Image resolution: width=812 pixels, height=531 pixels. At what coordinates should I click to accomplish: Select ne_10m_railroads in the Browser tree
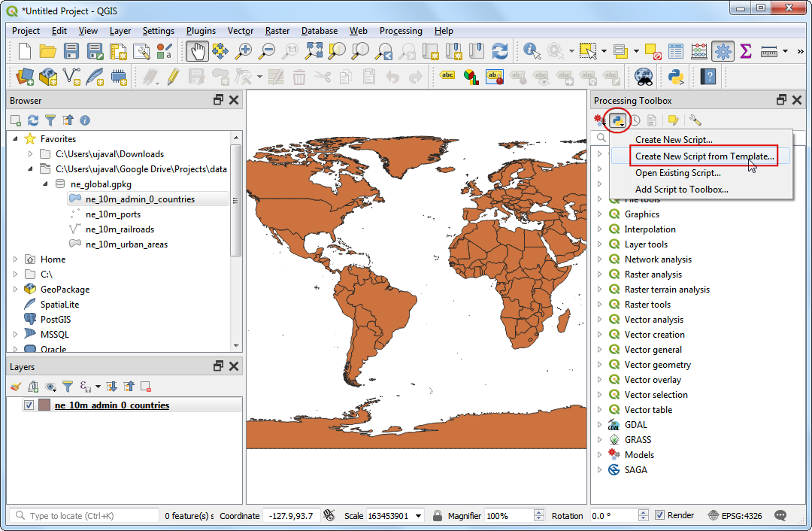point(120,229)
